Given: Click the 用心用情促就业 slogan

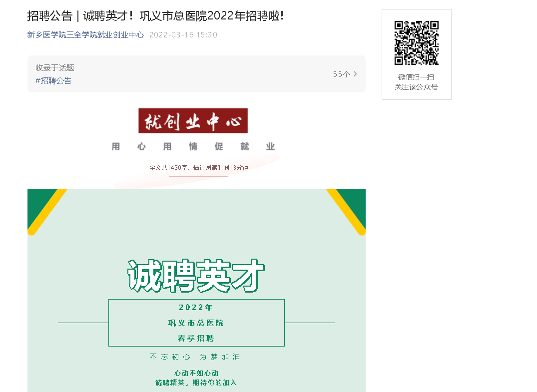Looking at the screenshot, I should point(193,146).
